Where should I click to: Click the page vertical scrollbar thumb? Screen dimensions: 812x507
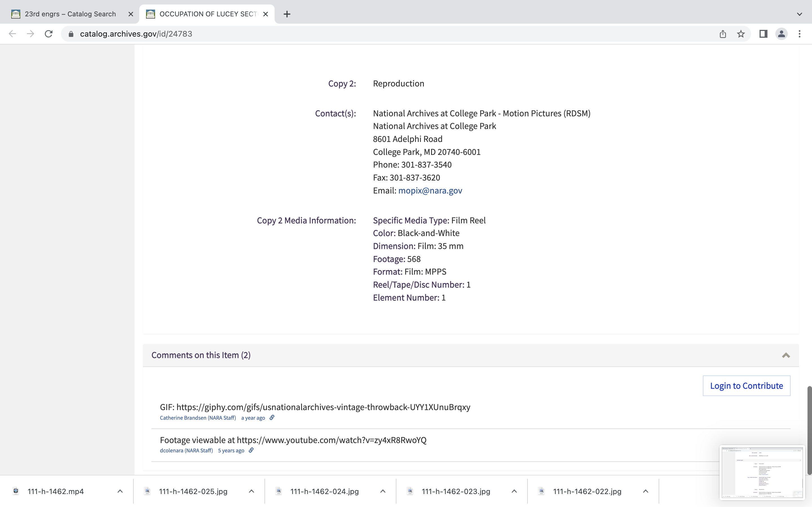coord(809,430)
